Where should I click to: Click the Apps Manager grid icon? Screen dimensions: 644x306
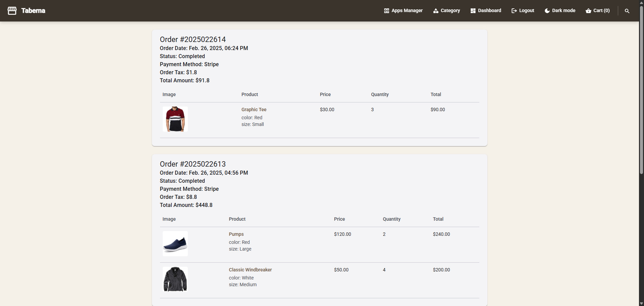click(386, 11)
